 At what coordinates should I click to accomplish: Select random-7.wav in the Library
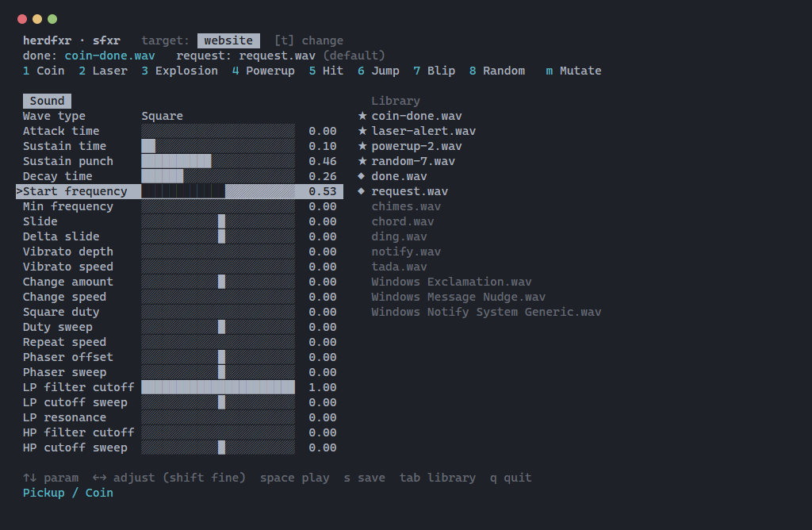click(x=413, y=161)
